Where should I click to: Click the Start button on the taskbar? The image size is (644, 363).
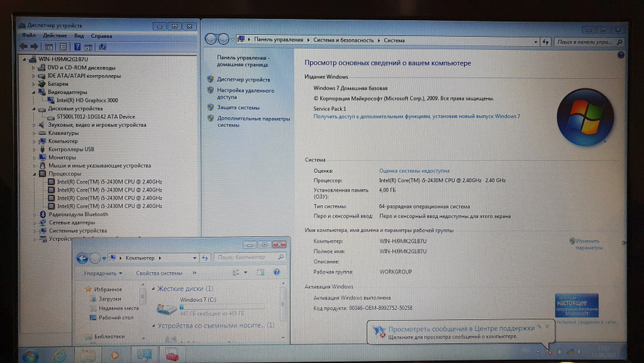click(x=30, y=356)
